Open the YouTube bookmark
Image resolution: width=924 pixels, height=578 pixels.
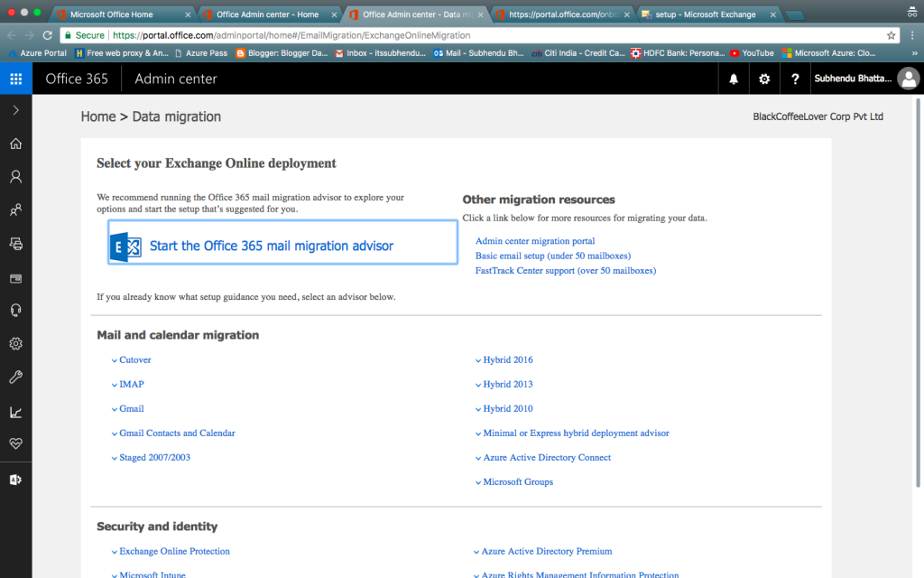click(752, 53)
